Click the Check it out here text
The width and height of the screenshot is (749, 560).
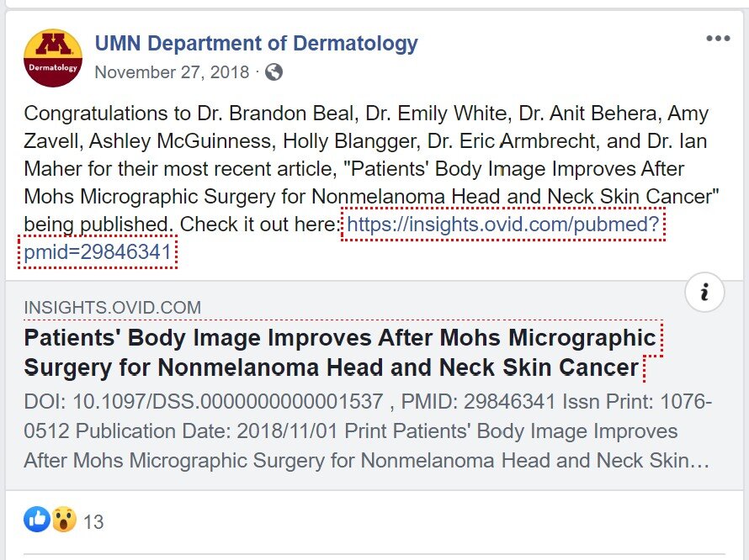pyautogui.click(x=260, y=225)
